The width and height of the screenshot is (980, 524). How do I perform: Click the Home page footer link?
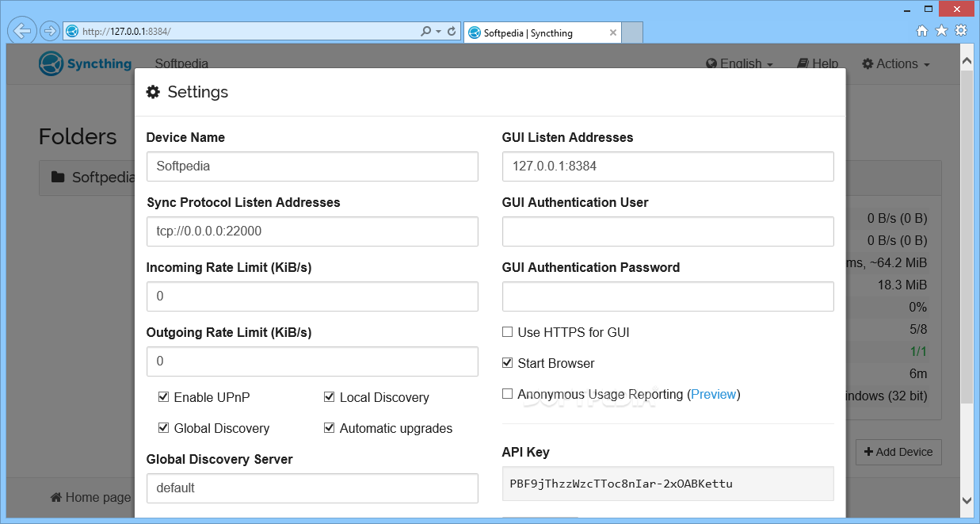click(x=90, y=497)
